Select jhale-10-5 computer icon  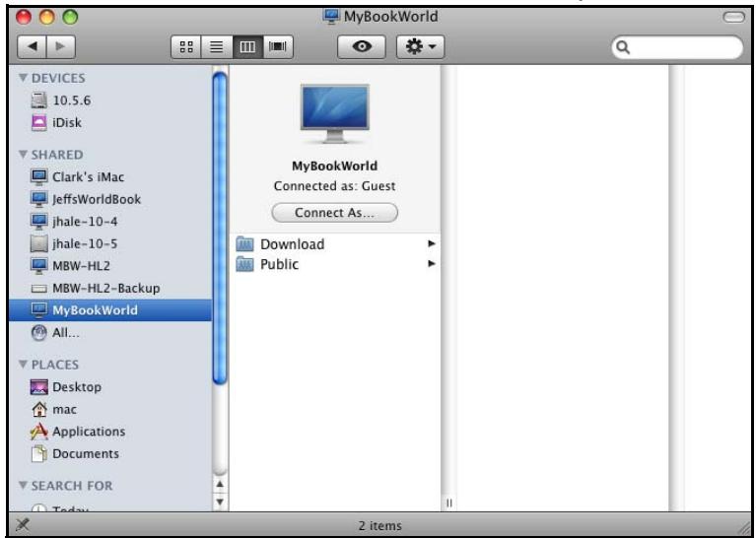coord(39,243)
